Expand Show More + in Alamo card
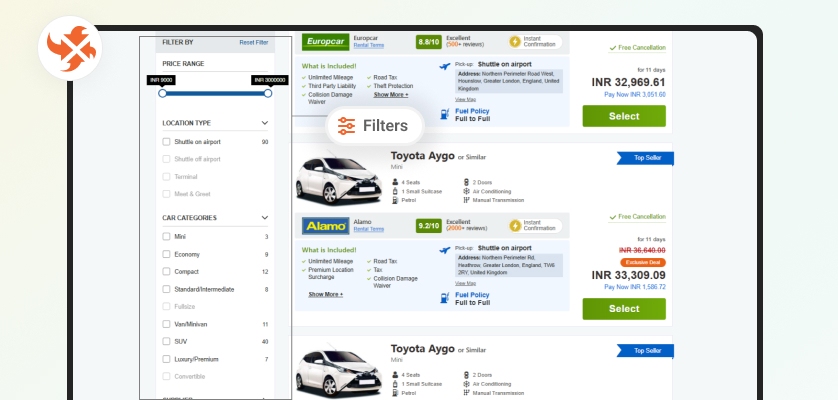 coord(325,295)
